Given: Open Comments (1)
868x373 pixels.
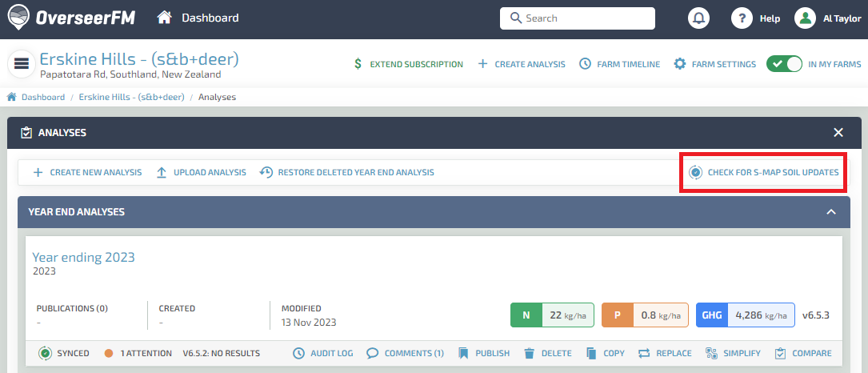Looking at the screenshot, I should click(406, 353).
